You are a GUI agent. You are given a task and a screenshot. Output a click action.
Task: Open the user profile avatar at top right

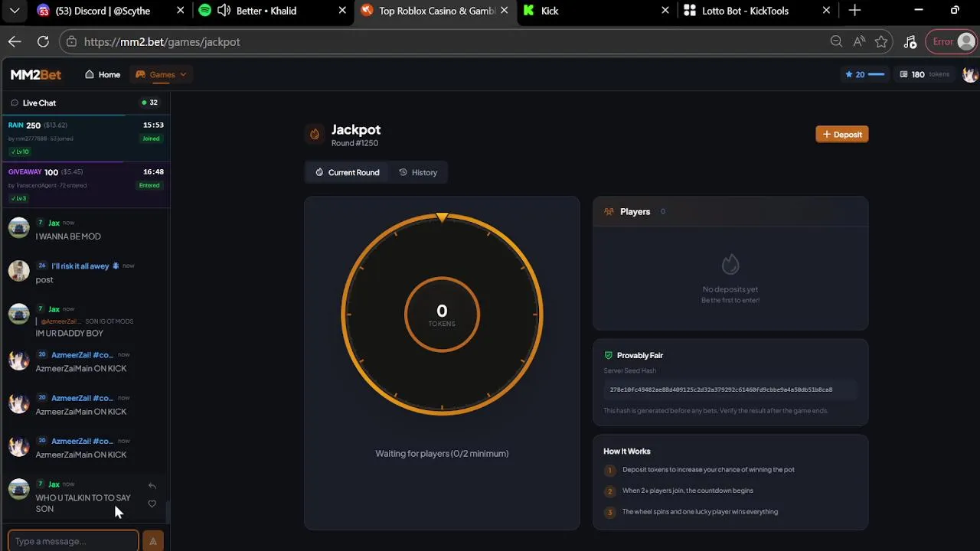(969, 74)
